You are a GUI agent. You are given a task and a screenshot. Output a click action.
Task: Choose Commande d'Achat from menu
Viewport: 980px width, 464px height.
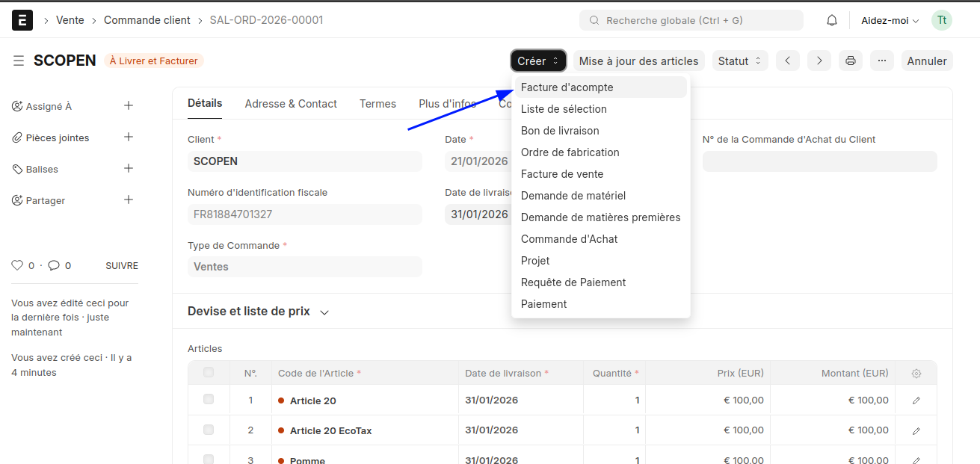pyautogui.click(x=601, y=239)
